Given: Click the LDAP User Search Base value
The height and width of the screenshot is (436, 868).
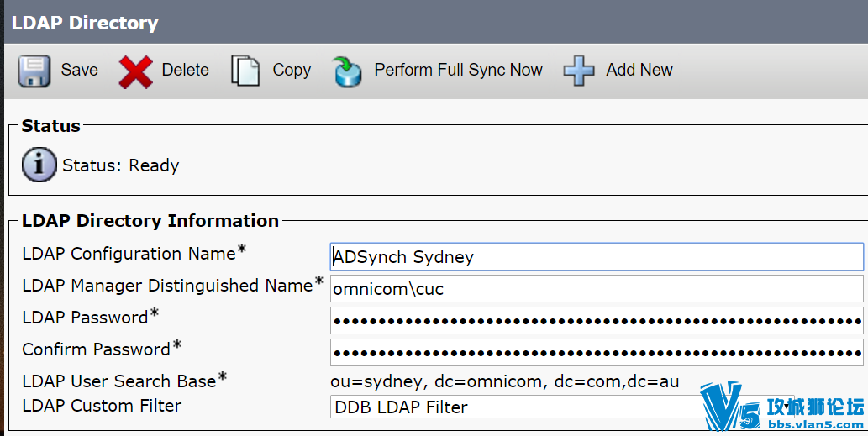Looking at the screenshot, I should coord(505,381).
